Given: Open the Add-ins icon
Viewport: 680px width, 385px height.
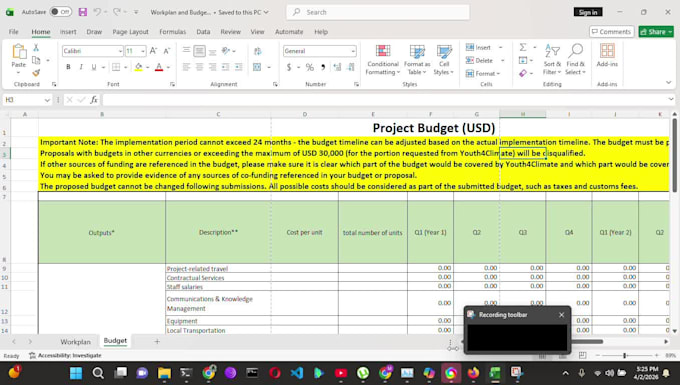Looking at the screenshot, I should pos(607,51).
